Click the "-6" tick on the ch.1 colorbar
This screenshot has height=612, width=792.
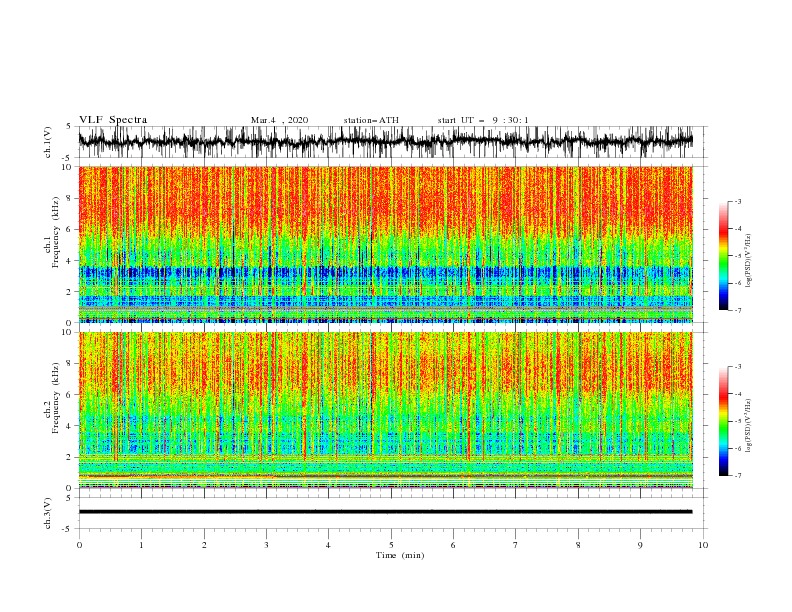pyautogui.click(x=737, y=283)
